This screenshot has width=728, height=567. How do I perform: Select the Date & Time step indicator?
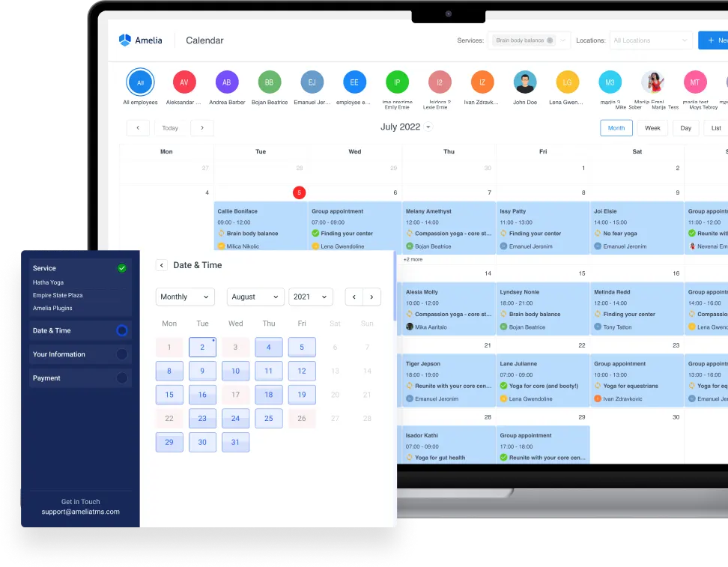121,330
